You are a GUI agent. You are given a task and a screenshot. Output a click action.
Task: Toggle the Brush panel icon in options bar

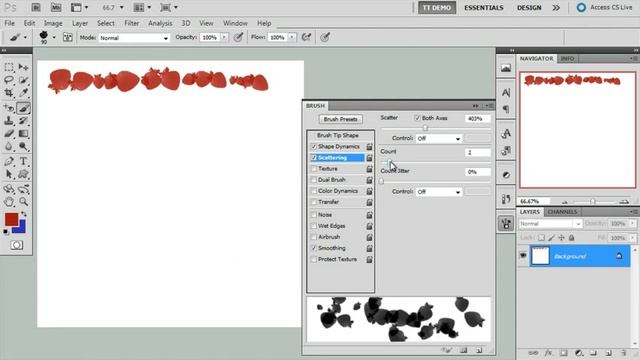pos(68,38)
